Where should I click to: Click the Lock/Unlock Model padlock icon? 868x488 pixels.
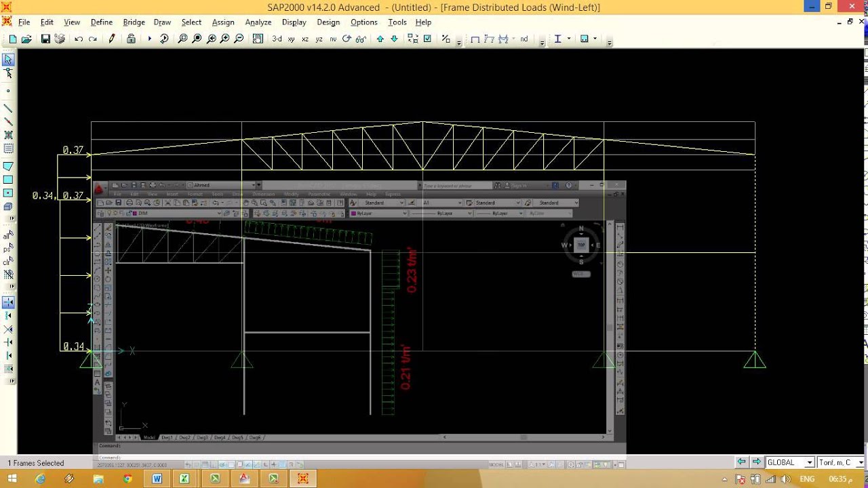point(131,39)
